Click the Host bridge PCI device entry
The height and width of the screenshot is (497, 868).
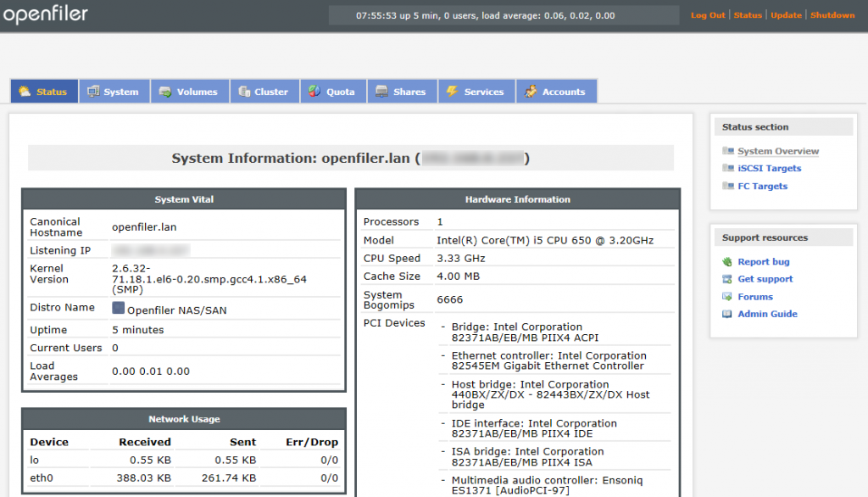[550, 394]
